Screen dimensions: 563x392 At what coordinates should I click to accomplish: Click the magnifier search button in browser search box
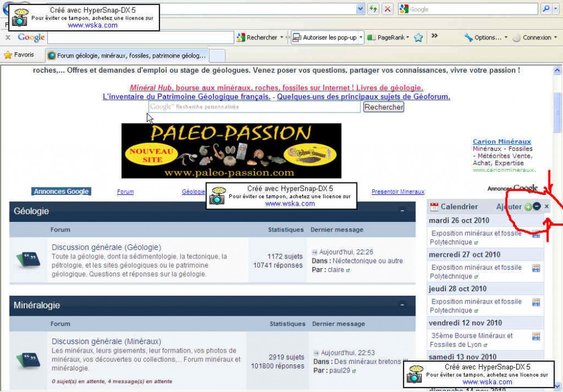[x=546, y=9]
